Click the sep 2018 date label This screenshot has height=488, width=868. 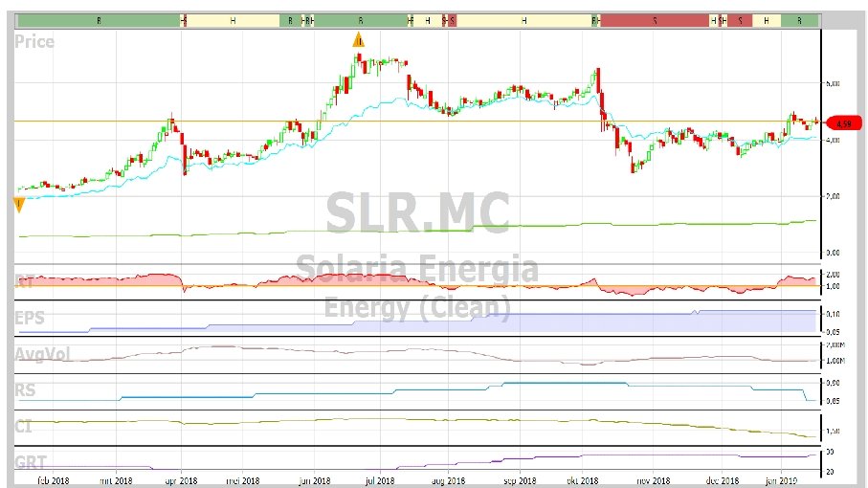tap(520, 480)
